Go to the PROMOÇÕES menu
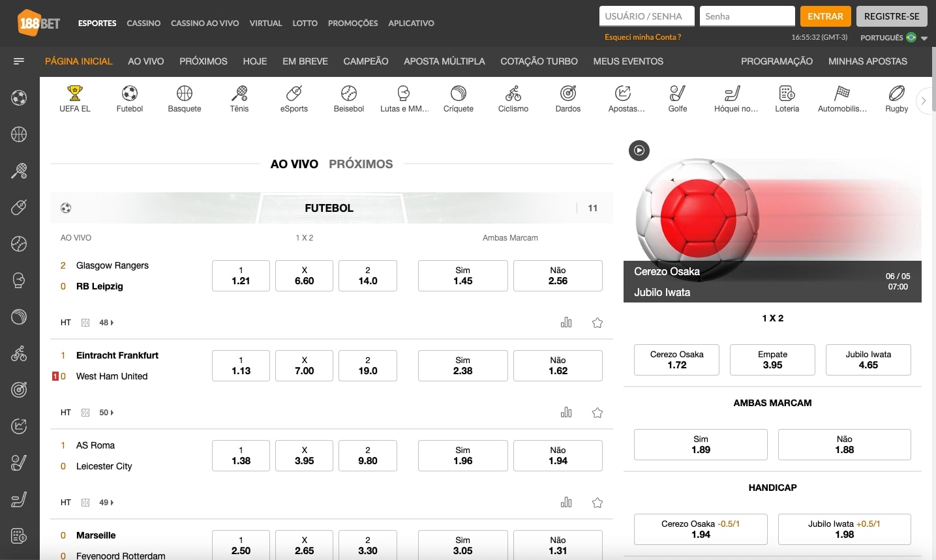The height and width of the screenshot is (560, 936). pos(353,23)
